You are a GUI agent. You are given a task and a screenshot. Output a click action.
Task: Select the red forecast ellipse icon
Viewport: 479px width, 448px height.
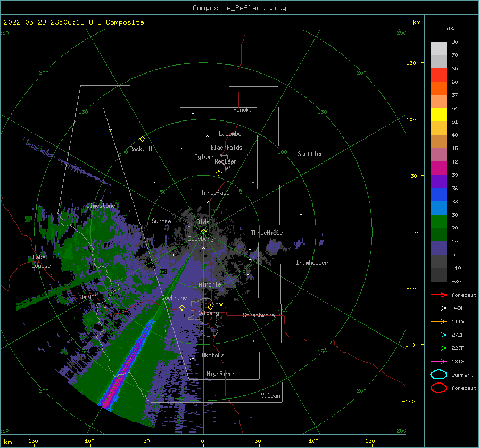[x=439, y=388]
